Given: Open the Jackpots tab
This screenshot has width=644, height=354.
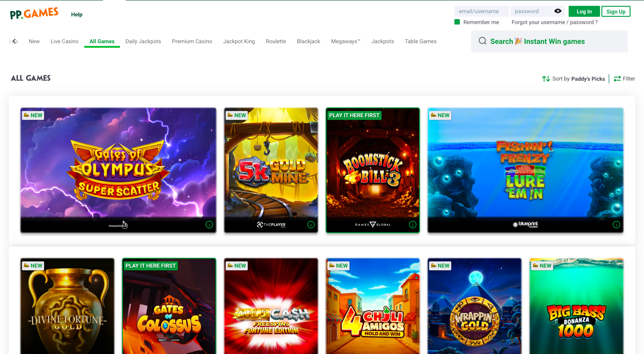Looking at the screenshot, I should [383, 41].
